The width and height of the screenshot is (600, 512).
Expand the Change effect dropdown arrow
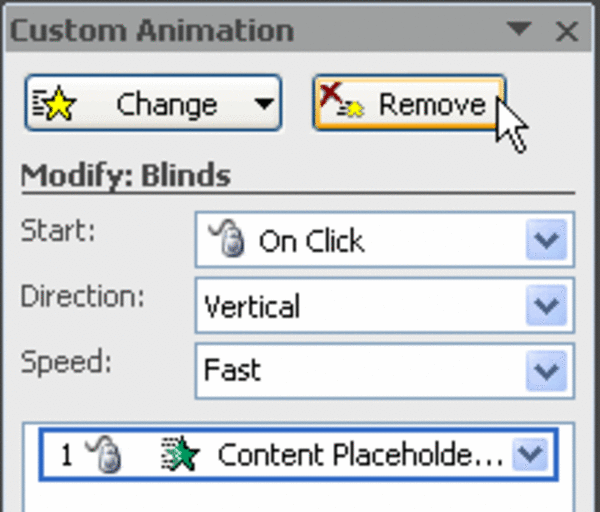click(263, 105)
